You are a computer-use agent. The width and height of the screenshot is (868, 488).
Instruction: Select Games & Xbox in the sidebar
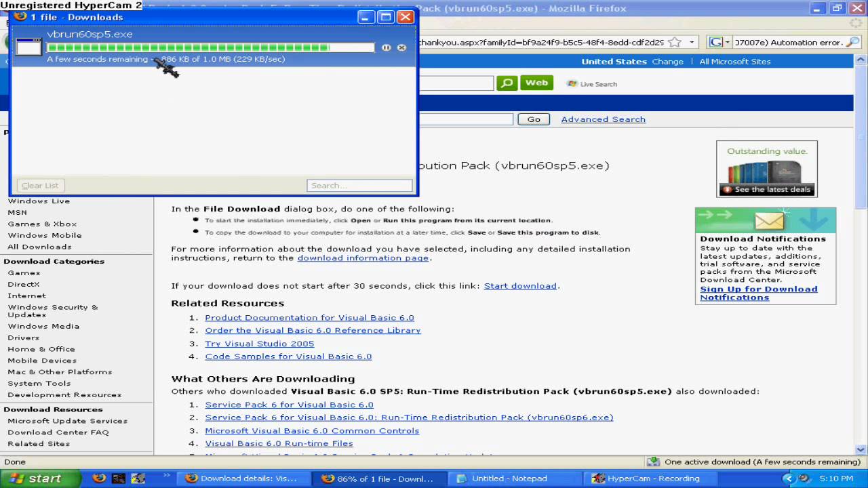(42, 224)
